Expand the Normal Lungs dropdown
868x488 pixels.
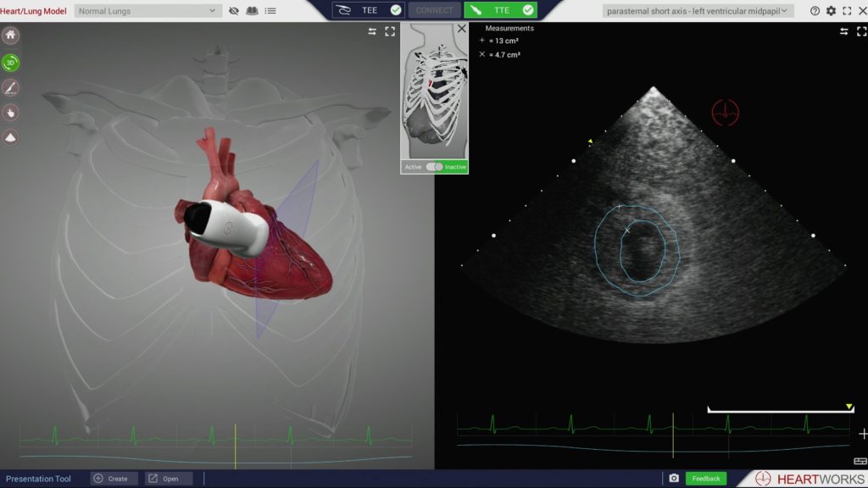147,11
